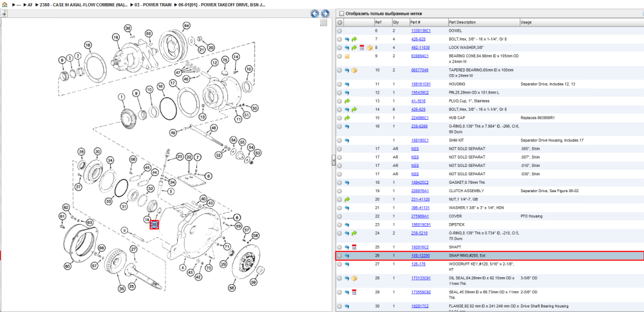Open breadcrumb 2388 - CASE IH AXIAL-FLOW COMBINE
Screen dimensions: 644x312
(x=82, y=5)
